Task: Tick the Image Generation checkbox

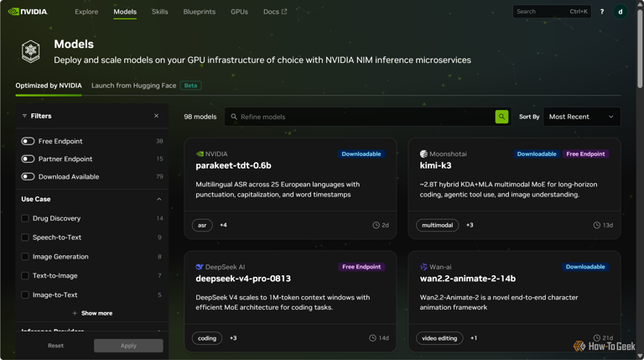Action: [25, 257]
